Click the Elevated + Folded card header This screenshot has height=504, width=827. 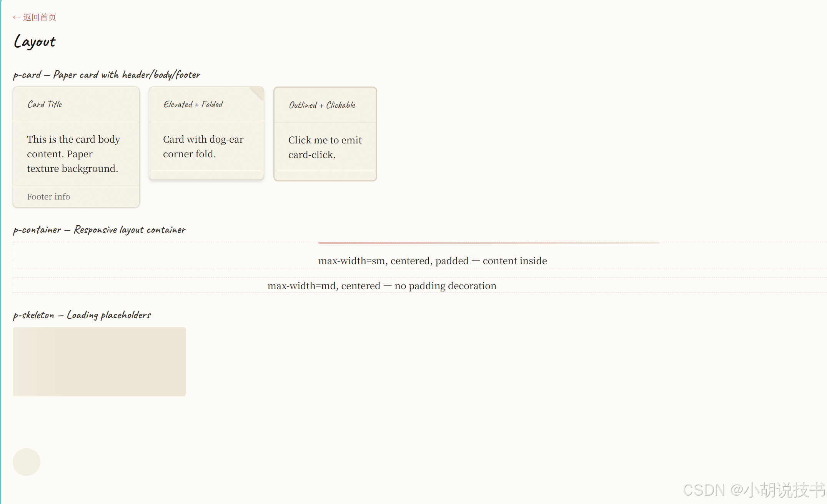[x=193, y=104]
